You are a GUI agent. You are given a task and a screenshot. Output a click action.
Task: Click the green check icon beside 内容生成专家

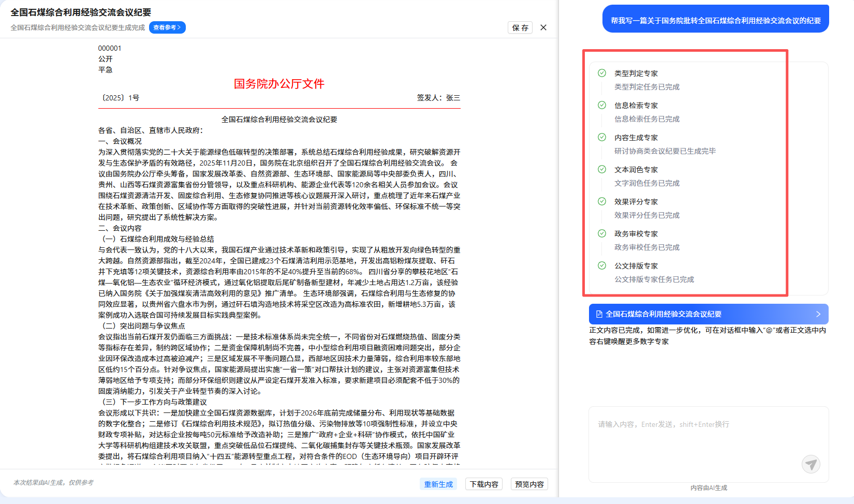tap(602, 137)
